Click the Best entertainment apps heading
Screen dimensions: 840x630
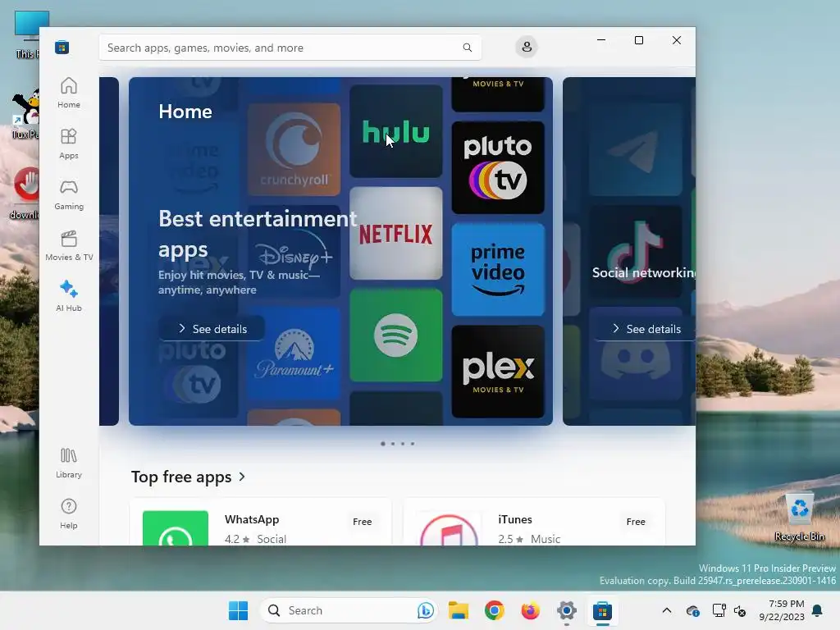(257, 234)
